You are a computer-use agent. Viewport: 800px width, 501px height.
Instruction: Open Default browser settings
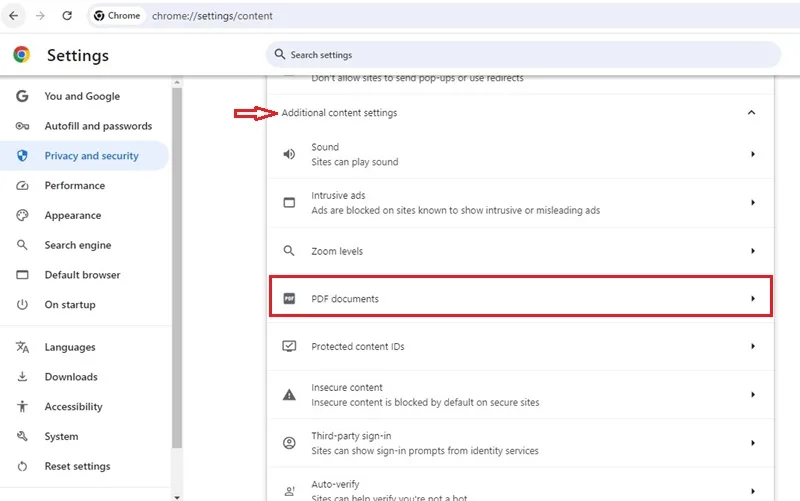(84, 275)
